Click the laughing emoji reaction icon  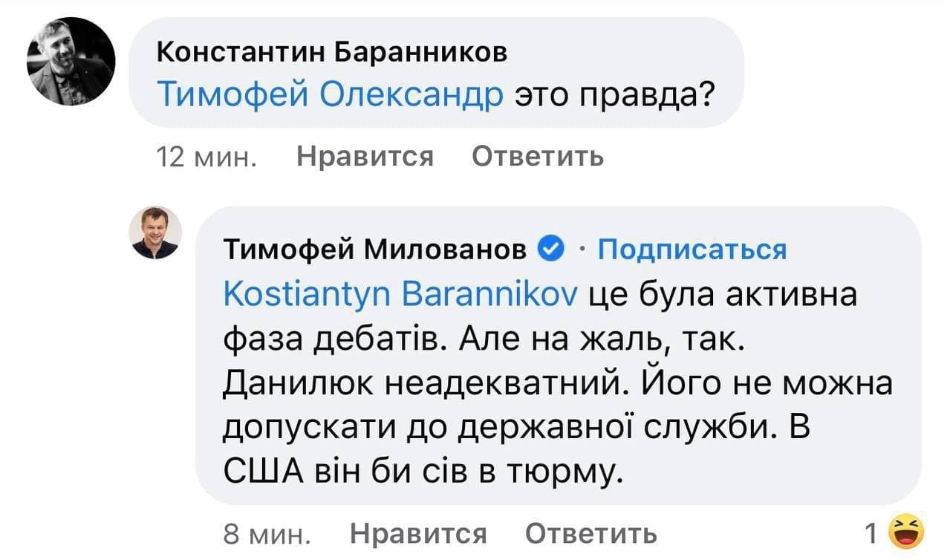coord(905,532)
